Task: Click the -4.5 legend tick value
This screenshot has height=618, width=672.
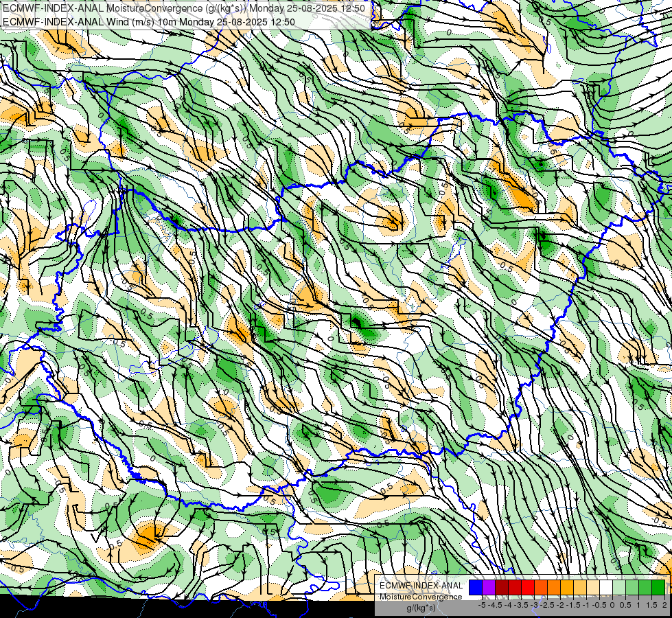Action: (x=495, y=605)
